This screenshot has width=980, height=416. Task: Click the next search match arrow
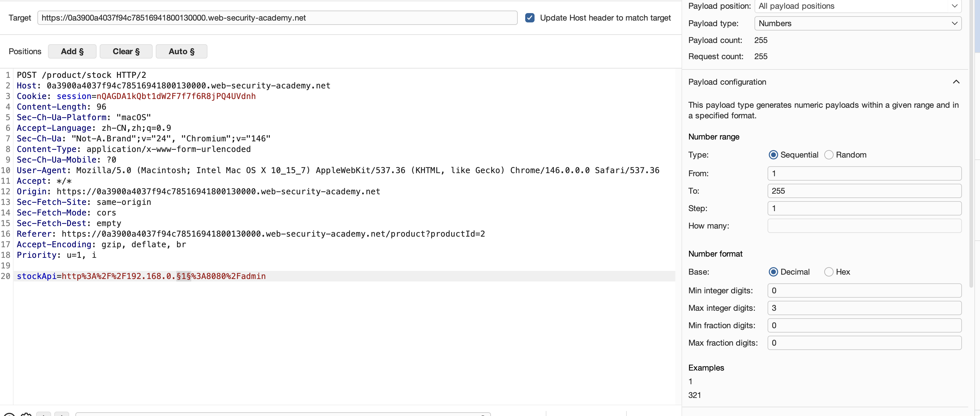[62, 414]
